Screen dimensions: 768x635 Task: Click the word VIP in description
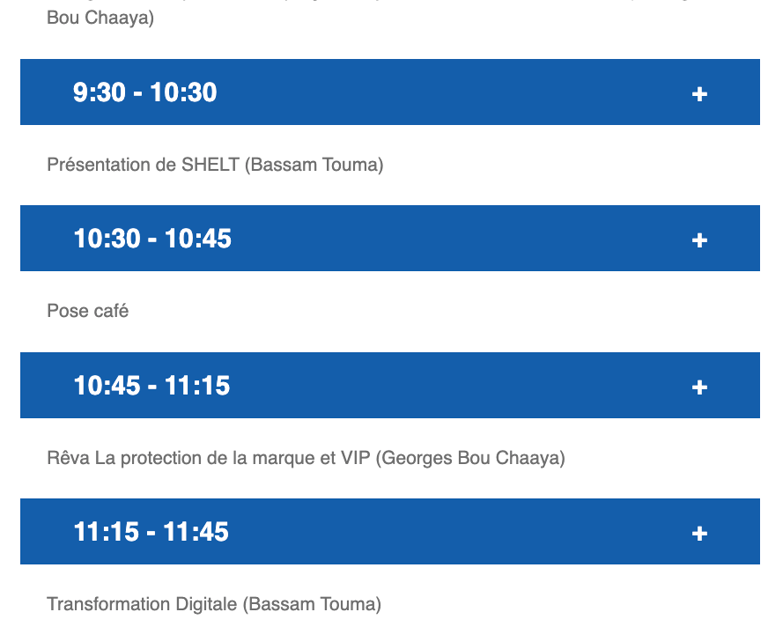click(x=356, y=458)
